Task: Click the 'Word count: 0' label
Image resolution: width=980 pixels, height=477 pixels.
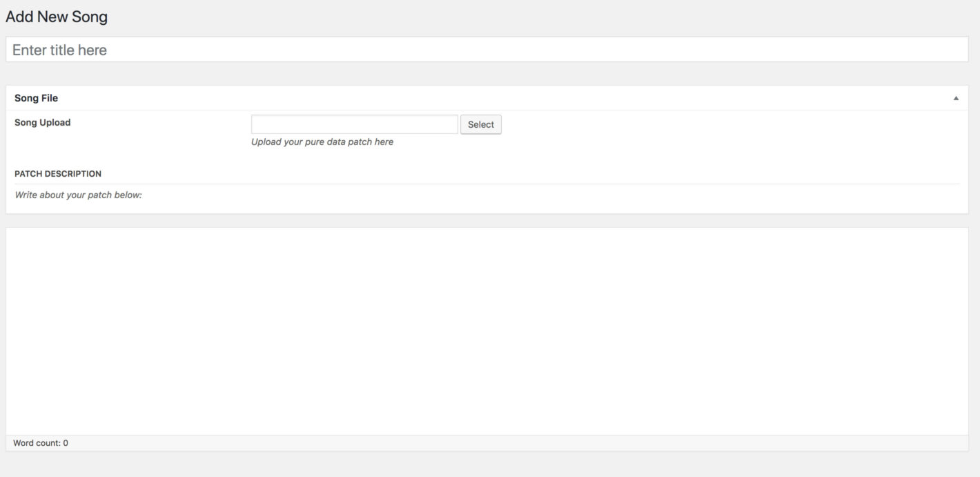Action: (40, 443)
